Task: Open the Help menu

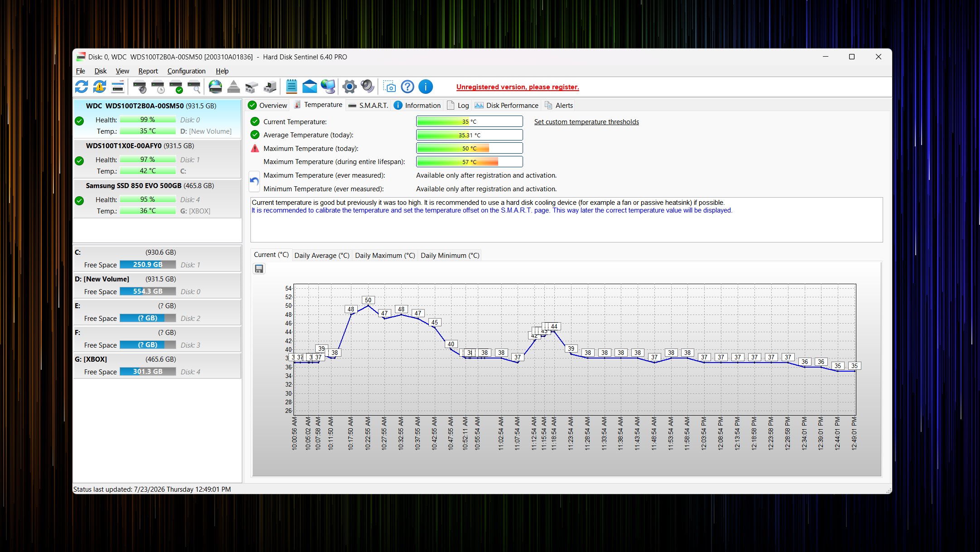Action: 222,71
